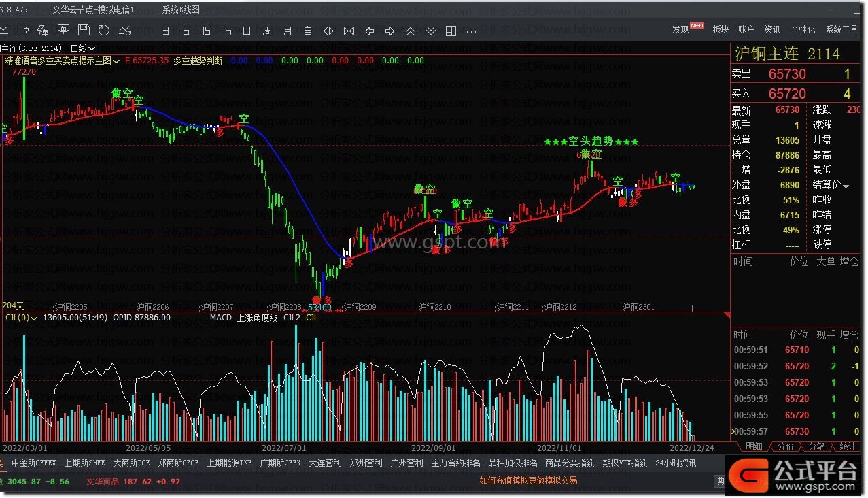Click the candlestick chart type icon
This screenshot has height=498, width=868.
pyautogui.click(x=23, y=31)
